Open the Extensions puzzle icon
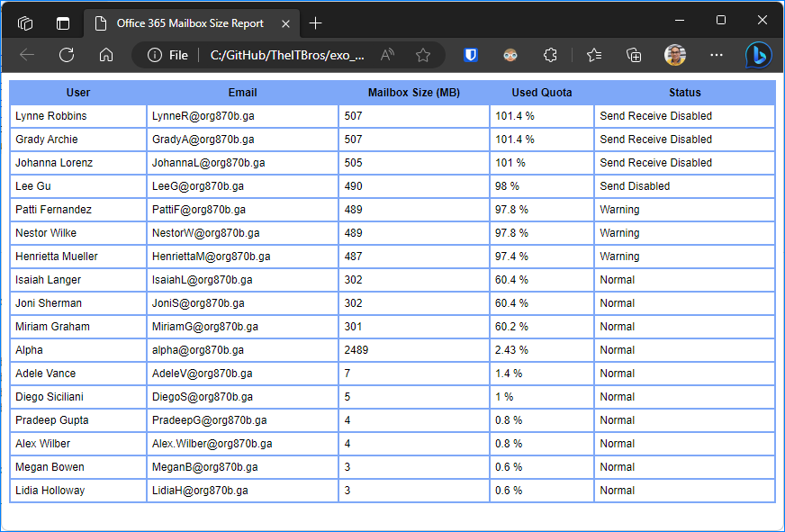 pos(550,55)
